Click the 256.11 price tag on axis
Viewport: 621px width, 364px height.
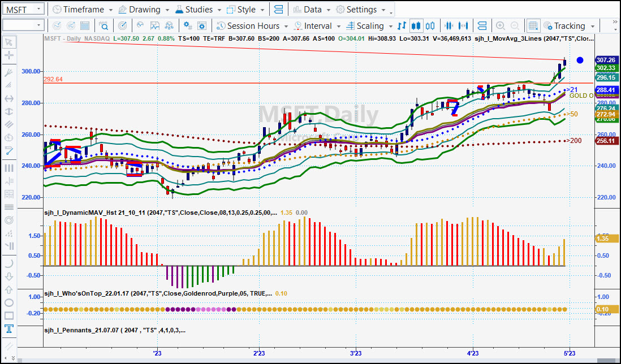(x=606, y=141)
